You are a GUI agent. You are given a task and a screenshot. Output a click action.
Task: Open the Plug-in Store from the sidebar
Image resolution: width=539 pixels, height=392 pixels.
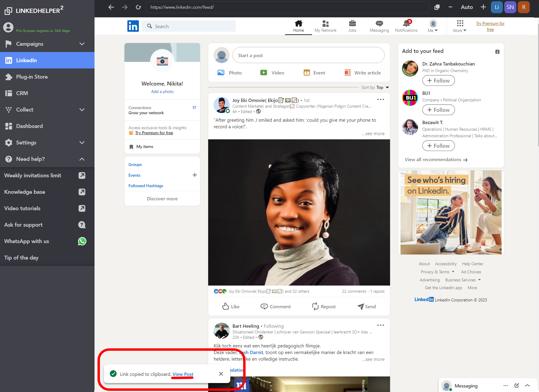click(32, 77)
